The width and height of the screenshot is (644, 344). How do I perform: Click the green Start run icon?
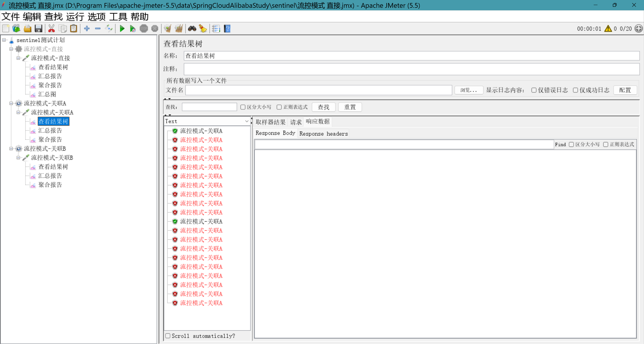pos(122,29)
